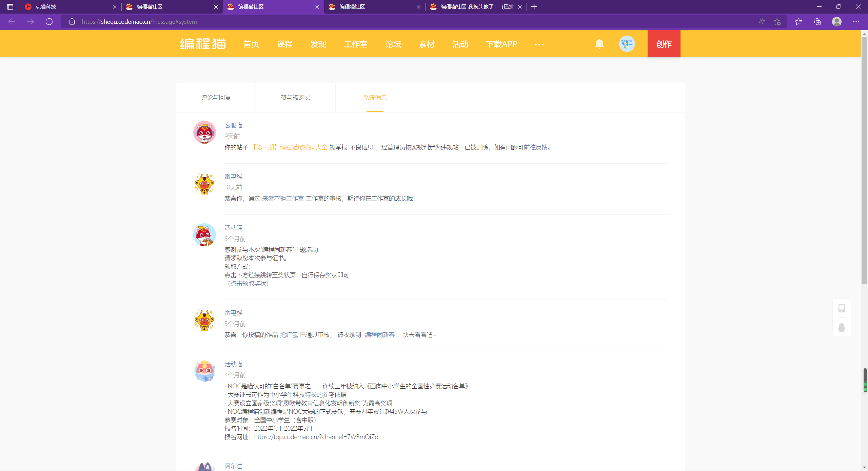
Task: Open the user profile avatar in header
Action: [x=627, y=44]
